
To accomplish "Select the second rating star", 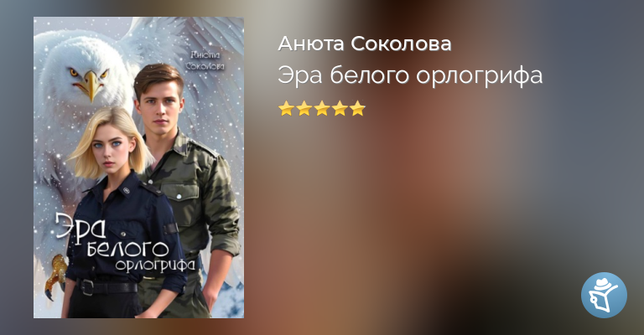I will coord(304,109).
